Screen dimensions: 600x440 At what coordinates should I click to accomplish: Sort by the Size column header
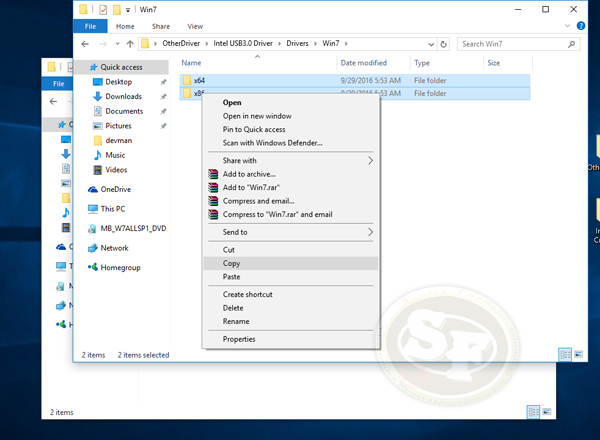[494, 63]
